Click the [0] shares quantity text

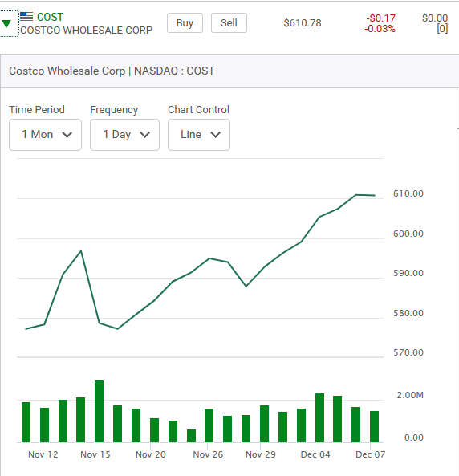tap(442, 29)
